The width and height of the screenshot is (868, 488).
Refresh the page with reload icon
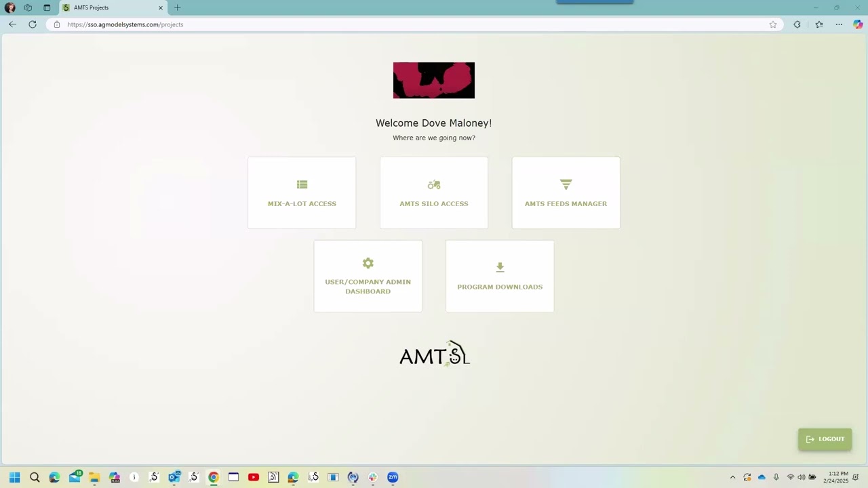[x=32, y=24]
